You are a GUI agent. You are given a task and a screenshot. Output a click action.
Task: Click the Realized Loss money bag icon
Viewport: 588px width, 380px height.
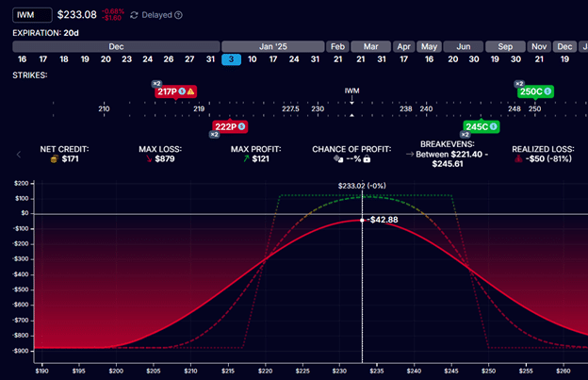click(518, 159)
